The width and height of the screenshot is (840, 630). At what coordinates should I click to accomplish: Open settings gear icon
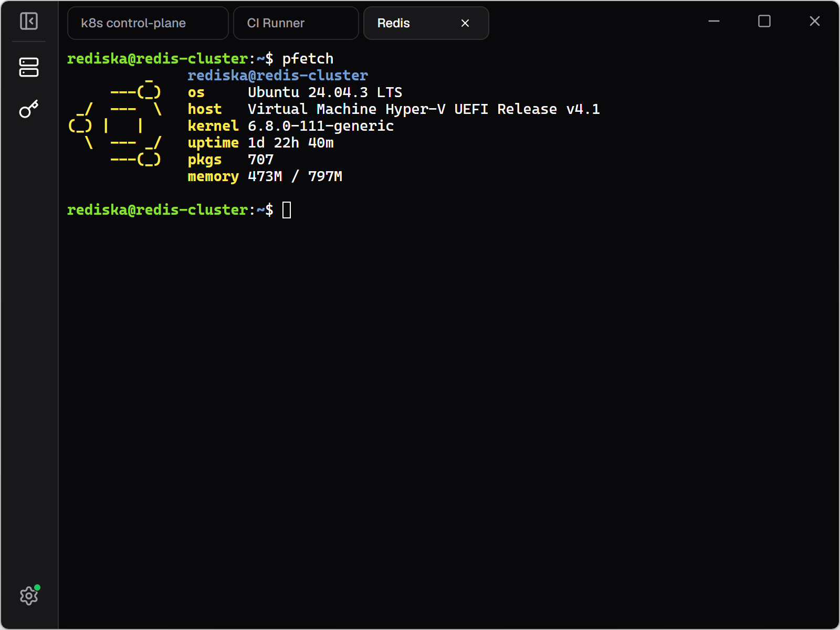click(x=29, y=595)
